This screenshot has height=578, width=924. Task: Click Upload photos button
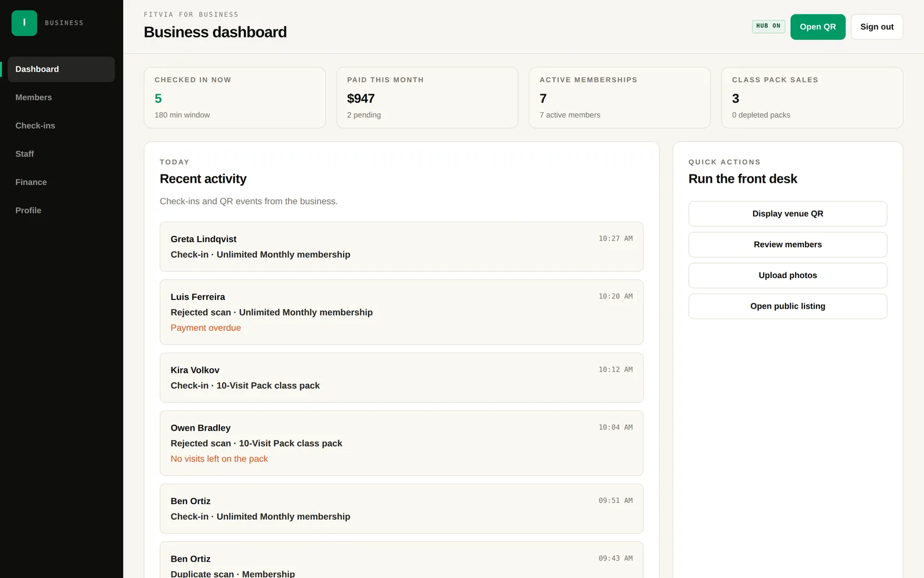(788, 276)
